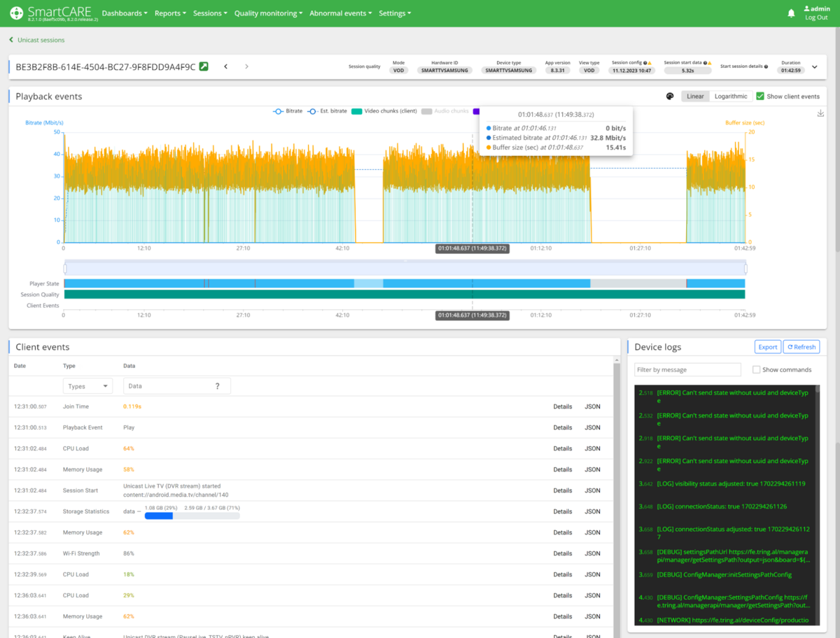Click the Wi-Fi Strength 86% value
The height and width of the screenshot is (638, 840).
(129, 553)
